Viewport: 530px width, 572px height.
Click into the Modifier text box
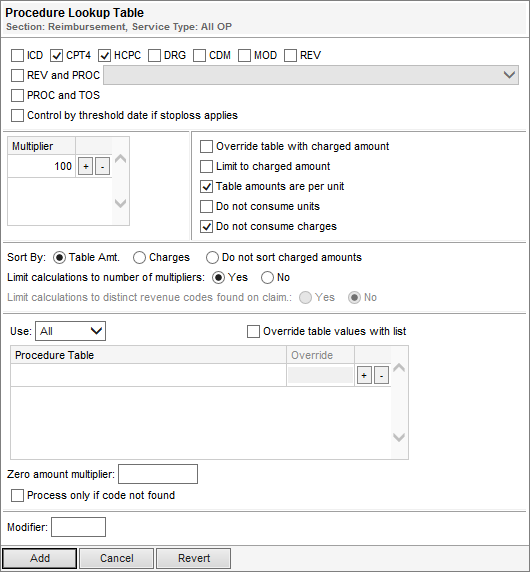pos(78,527)
